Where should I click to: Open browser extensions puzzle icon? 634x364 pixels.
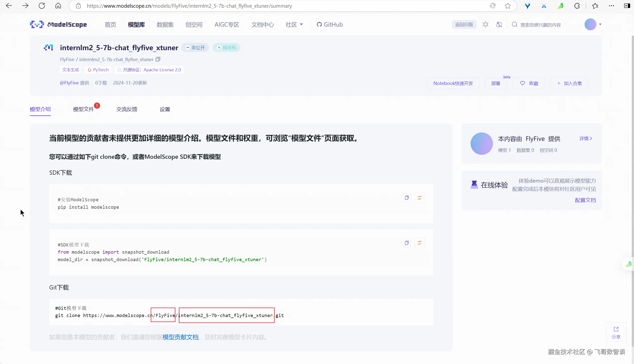tap(577, 6)
